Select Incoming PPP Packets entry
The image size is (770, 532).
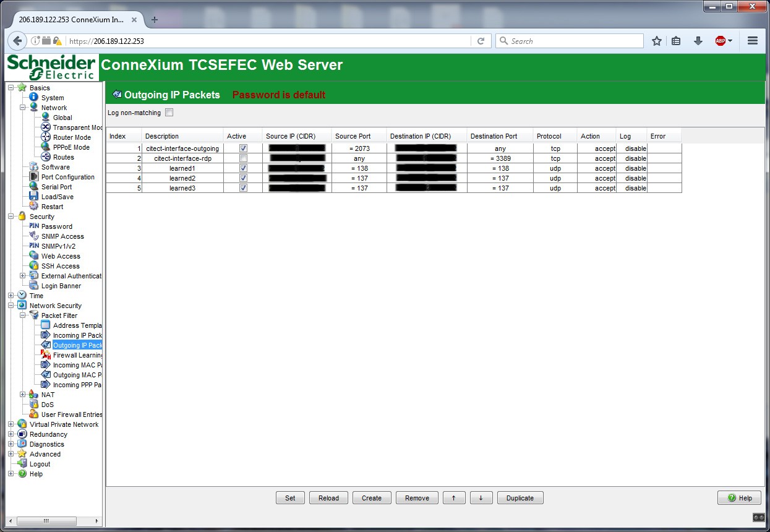pyautogui.click(x=77, y=385)
